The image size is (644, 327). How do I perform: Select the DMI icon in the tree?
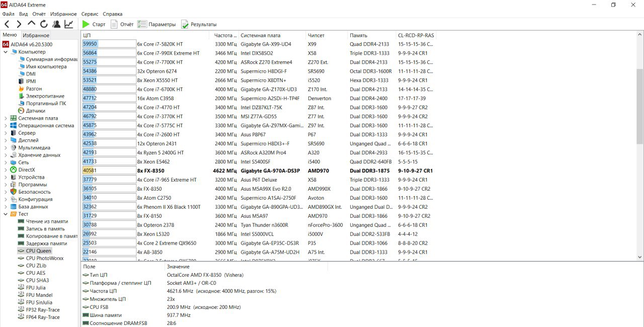point(21,74)
